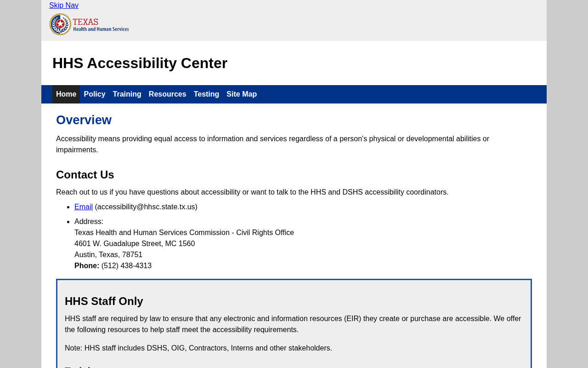This screenshot has height=368, width=588.
Task: Click the Skip Nav link
Action: tap(64, 6)
